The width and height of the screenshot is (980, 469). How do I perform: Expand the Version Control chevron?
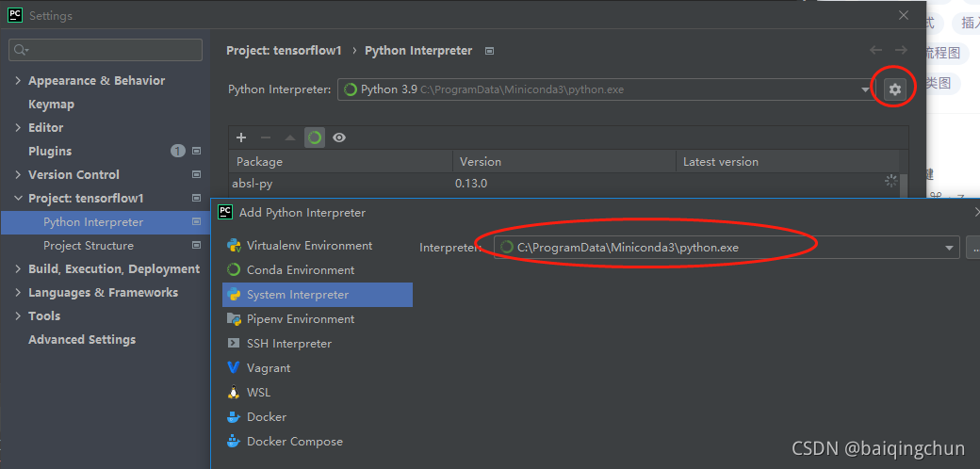pyautogui.click(x=18, y=175)
